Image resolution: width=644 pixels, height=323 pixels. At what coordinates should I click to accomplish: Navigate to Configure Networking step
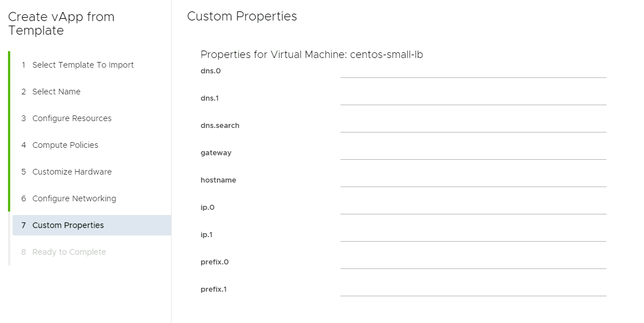[74, 198]
